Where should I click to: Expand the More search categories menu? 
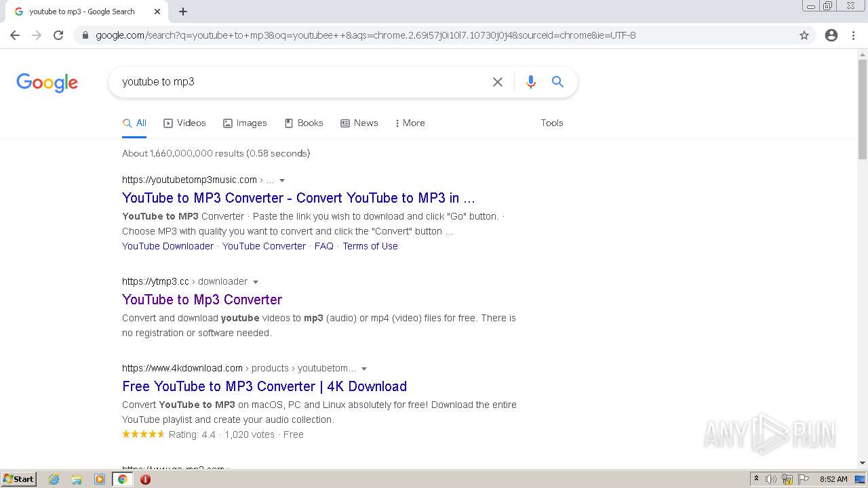[x=410, y=123]
